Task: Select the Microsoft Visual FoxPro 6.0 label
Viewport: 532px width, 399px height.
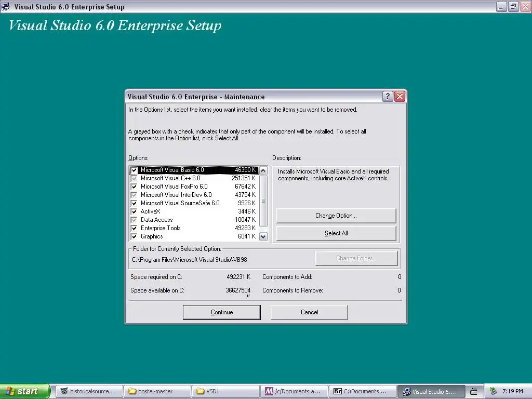Action: point(174,187)
